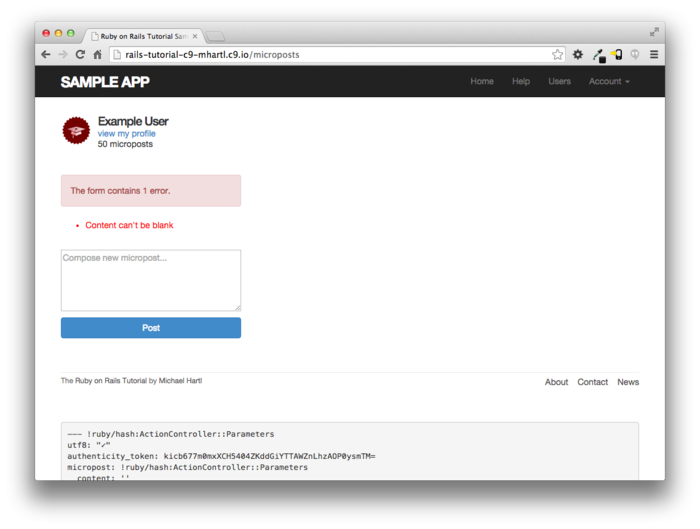Screen dimensions: 700x529
Task: Reload the page with the refresh icon
Action: coord(80,54)
